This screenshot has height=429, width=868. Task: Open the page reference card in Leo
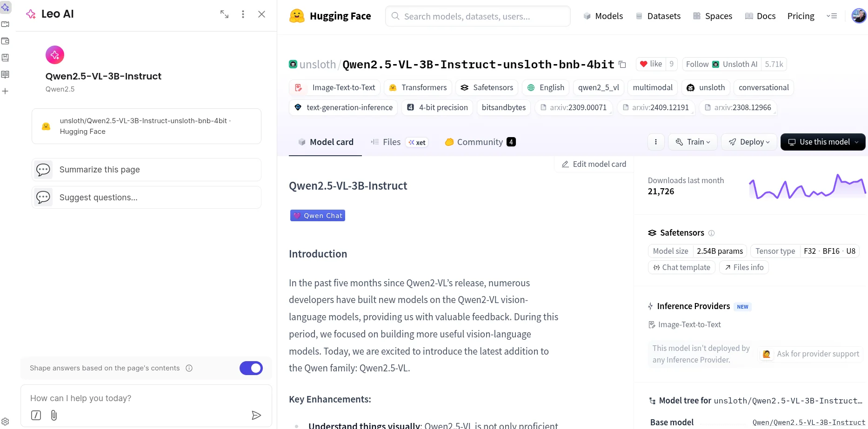pos(147,126)
